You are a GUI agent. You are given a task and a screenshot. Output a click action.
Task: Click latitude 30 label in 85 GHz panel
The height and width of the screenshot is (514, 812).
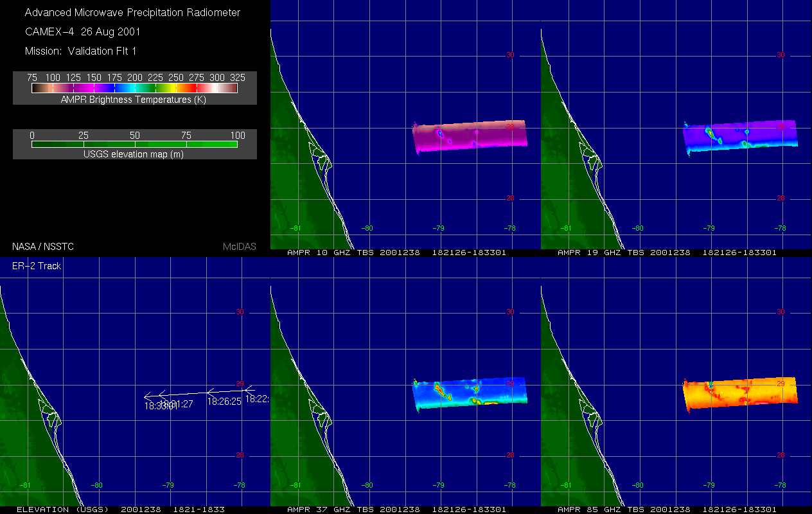tap(781, 312)
